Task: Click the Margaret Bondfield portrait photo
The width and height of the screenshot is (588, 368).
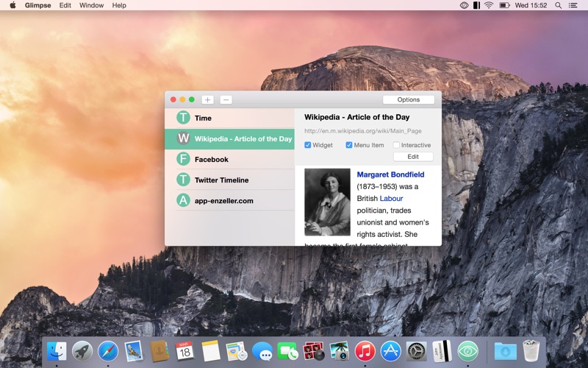Action: 327,202
